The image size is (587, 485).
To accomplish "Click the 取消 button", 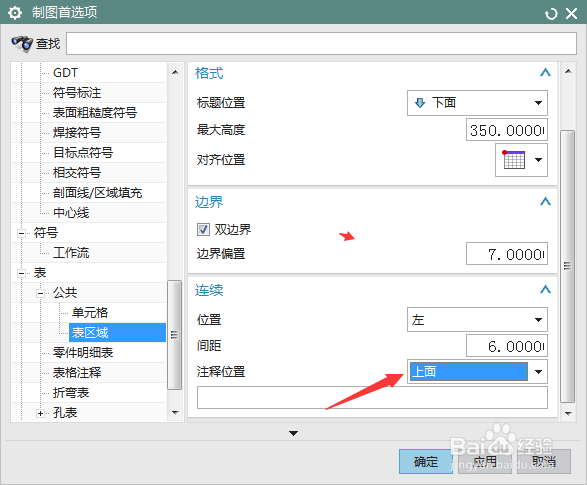I will pos(544,461).
